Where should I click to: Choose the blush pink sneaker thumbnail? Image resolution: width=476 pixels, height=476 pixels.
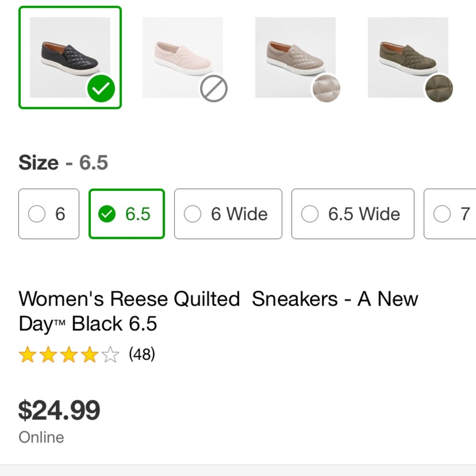click(183, 58)
